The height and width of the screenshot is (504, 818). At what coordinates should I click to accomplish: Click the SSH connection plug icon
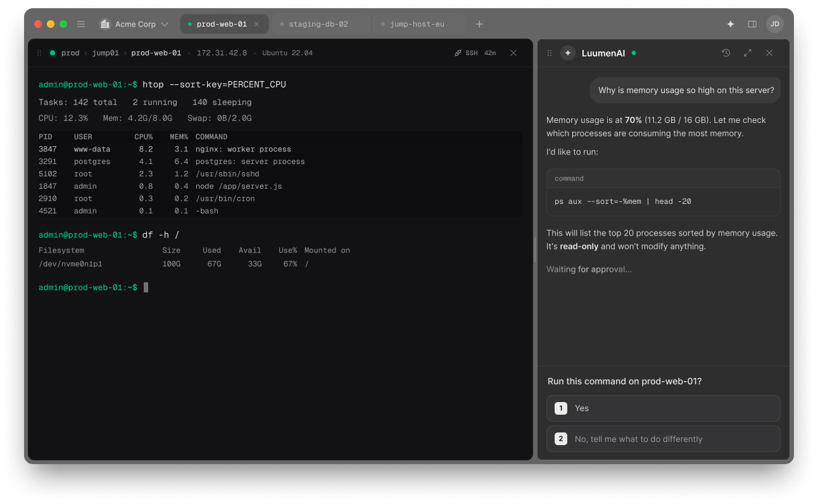[458, 53]
